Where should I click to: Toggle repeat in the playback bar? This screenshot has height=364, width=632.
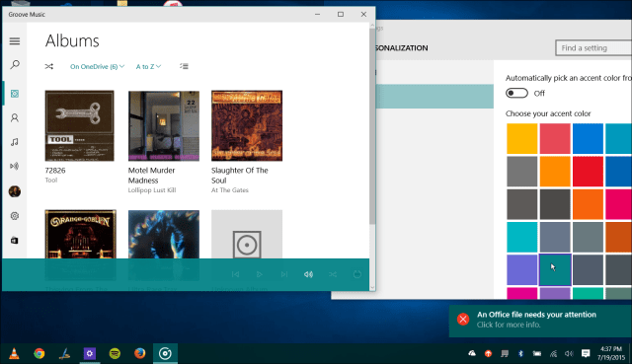357,274
